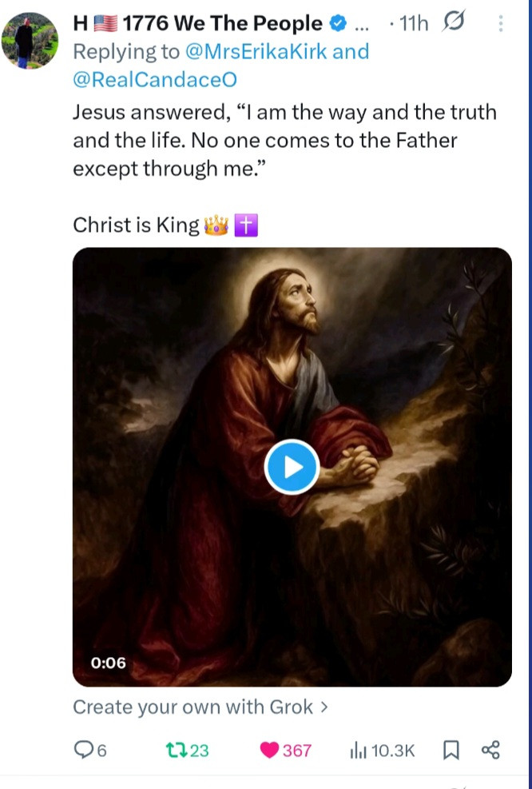Click the 0:06 video duration label
Viewport: 532px width, 789px height.
109,662
